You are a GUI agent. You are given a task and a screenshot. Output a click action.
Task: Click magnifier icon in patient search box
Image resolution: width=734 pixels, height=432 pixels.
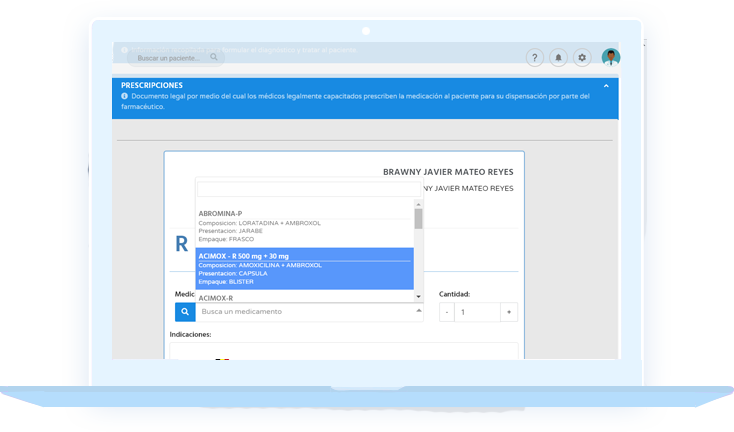pyautogui.click(x=214, y=58)
